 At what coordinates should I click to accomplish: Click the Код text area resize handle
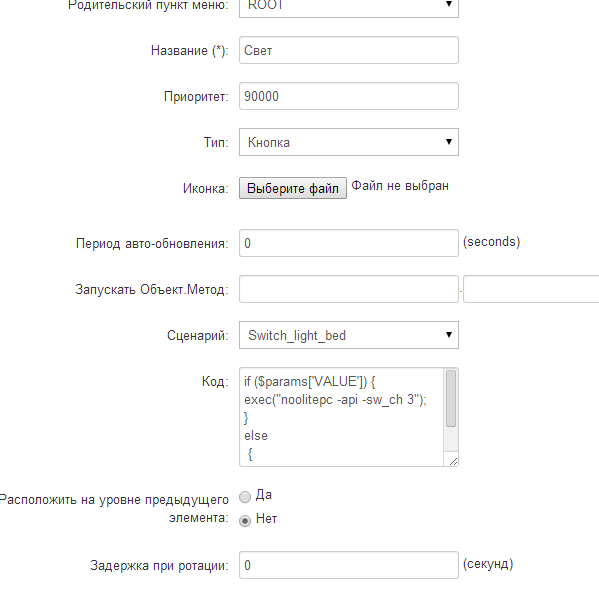tap(453, 461)
